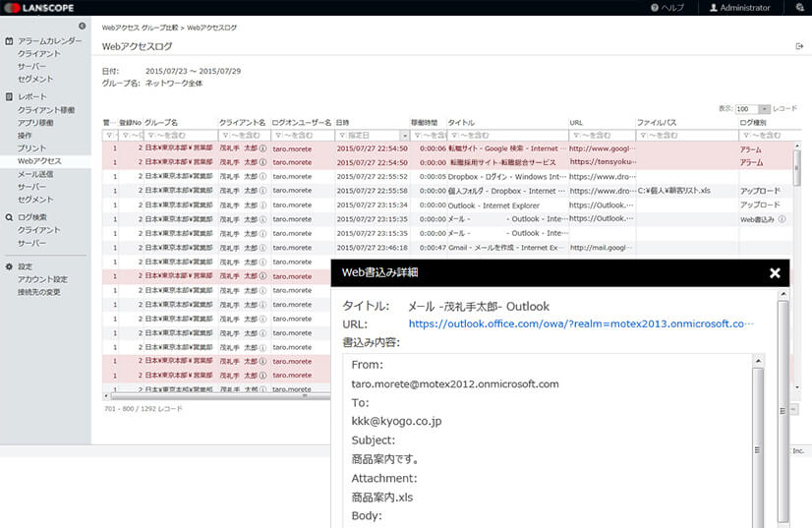
Task: Click the settings icon at top-right corner of header
Action: [799, 8]
